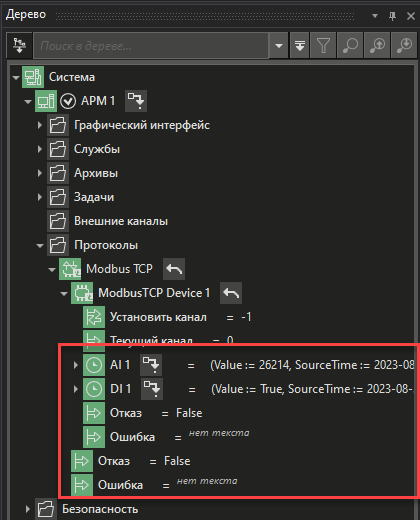Open the search field dropdown arrow
420x520 pixels.
pos(279,46)
